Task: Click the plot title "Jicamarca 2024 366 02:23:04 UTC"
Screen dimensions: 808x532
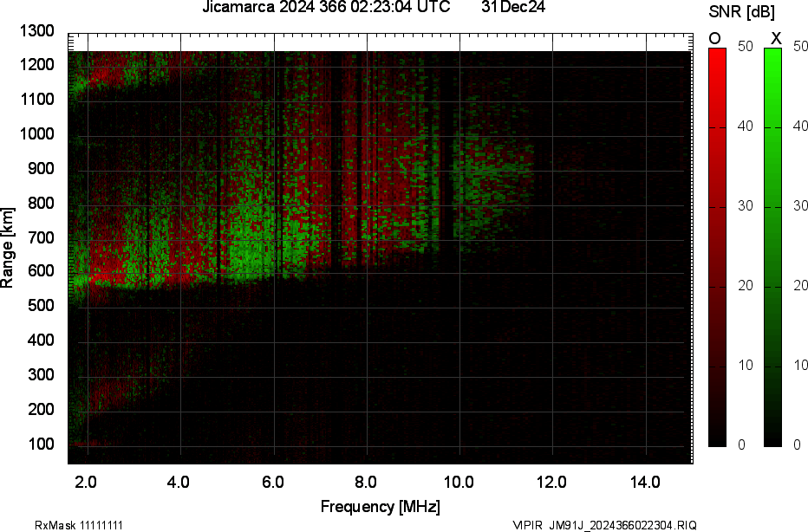Action: pyautogui.click(x=326, y=7)
